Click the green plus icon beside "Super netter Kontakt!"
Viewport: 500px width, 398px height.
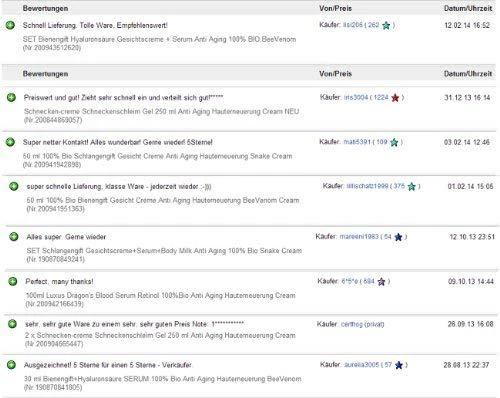(10, 142)
